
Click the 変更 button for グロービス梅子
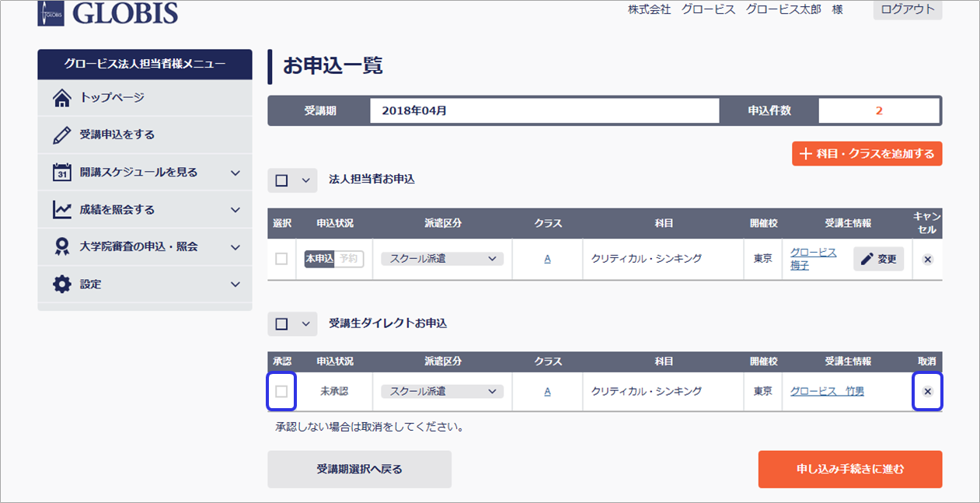879,259
